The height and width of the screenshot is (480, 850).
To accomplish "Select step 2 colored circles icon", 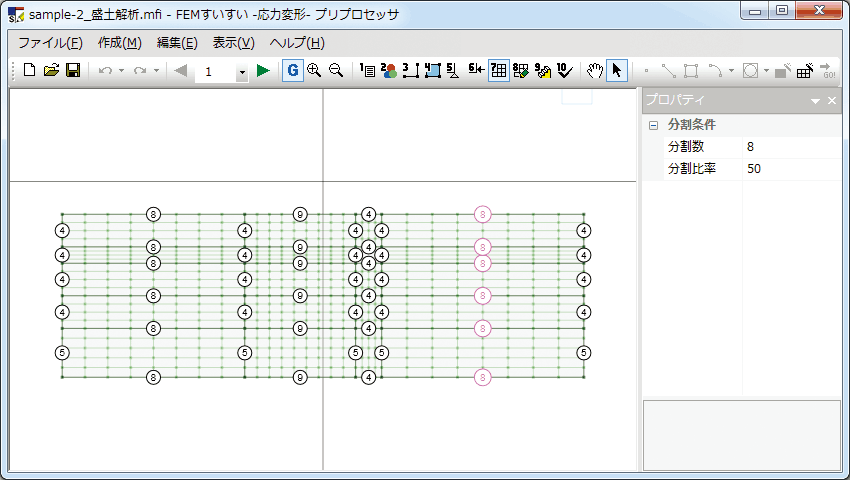I will click(389, 71).
